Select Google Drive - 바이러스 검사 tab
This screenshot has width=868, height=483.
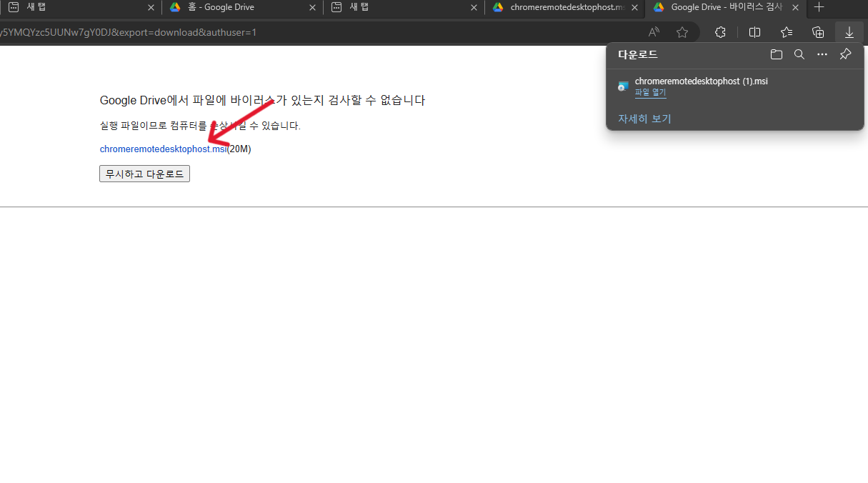pyautogui.click(x=725, y=7)
